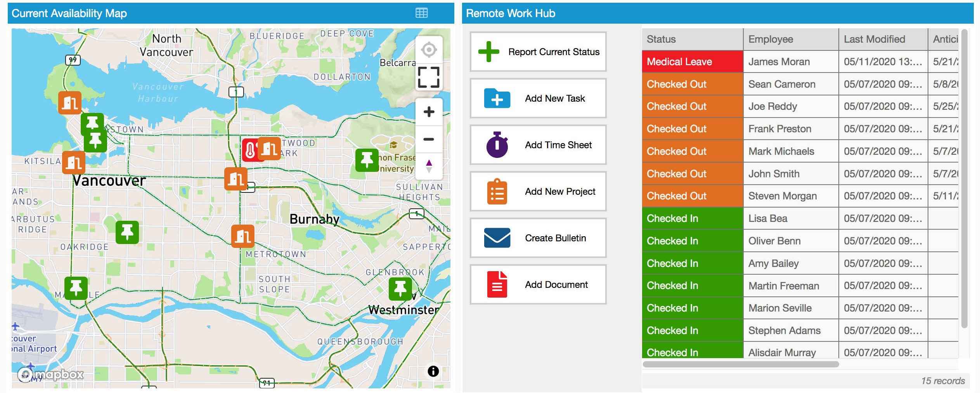980x393 pixels.
Task: Click the locate-me target icon on map
Action: 429,50
